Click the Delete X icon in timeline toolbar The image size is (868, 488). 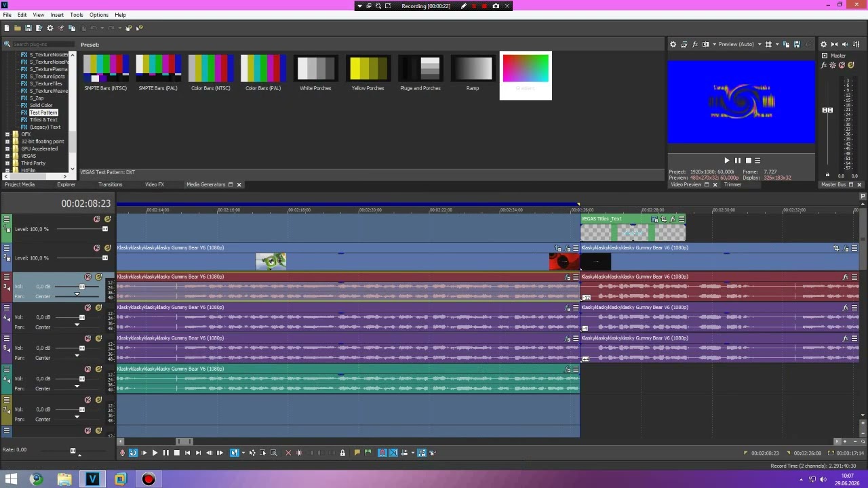(x=288, y=453)
